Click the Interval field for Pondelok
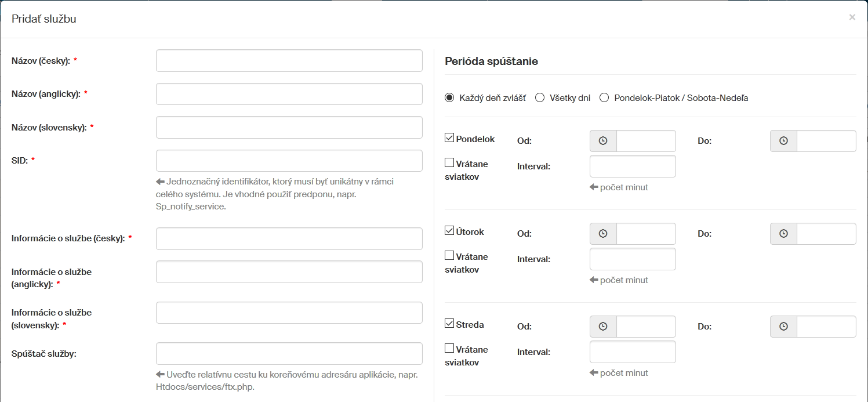This screenshot has width=868, height=402. pyautogui.click(x=632, y=166)
